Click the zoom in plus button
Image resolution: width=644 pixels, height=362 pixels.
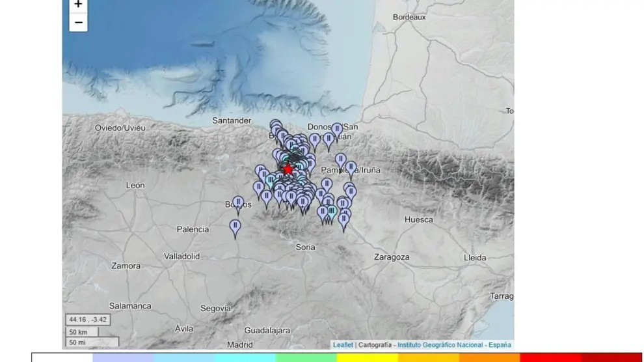(x=78, y=5)
